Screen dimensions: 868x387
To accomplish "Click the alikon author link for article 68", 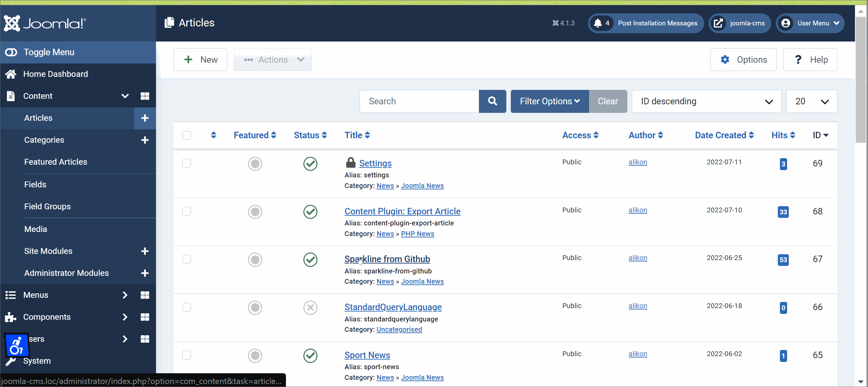I will click(638, 210).
